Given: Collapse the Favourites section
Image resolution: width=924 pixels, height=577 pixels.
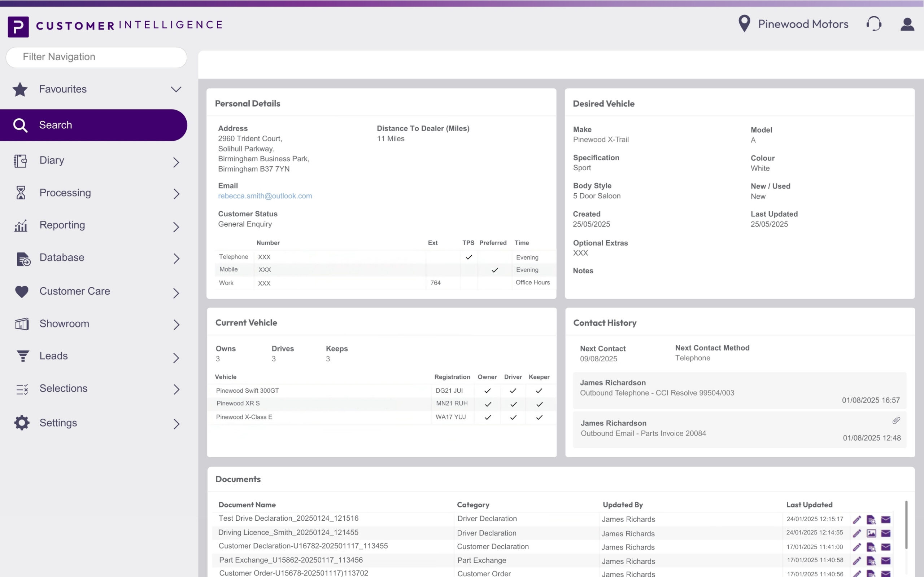Looking at the screenshot, I should 176,89.
